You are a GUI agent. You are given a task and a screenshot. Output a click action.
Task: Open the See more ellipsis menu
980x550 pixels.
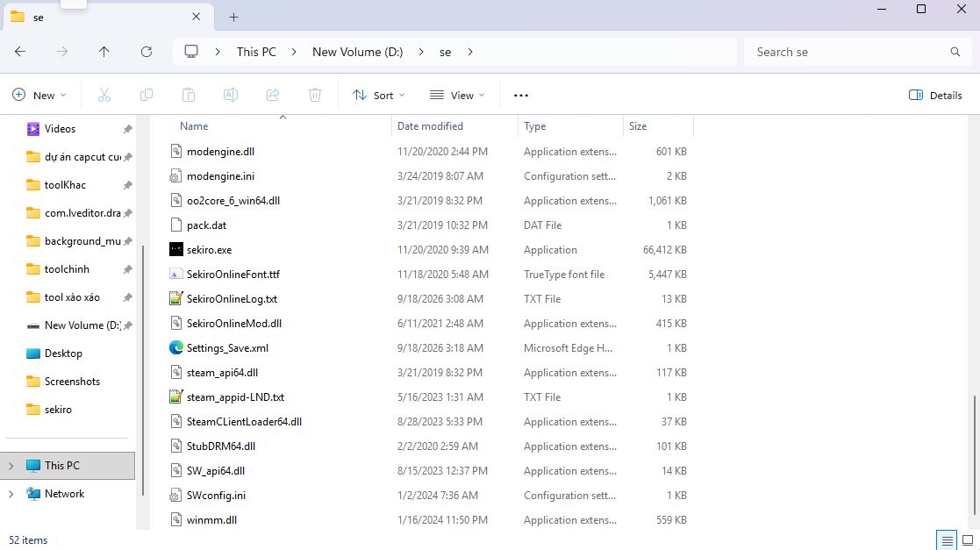click(520, 95)
